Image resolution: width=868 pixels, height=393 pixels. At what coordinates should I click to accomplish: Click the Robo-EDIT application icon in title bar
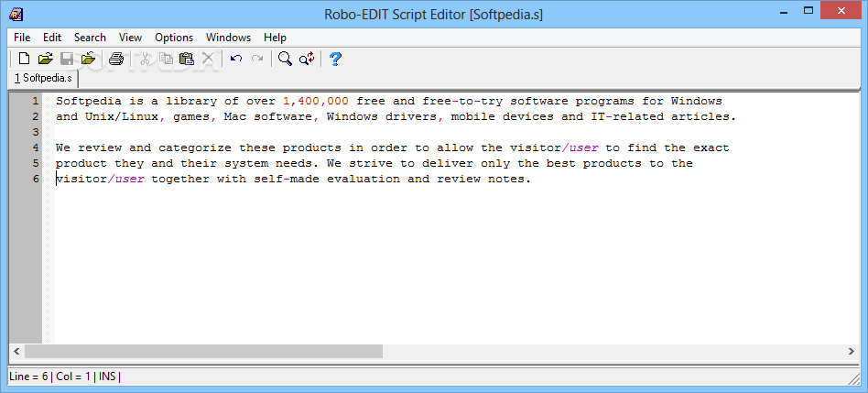click(x=16, y=14)
